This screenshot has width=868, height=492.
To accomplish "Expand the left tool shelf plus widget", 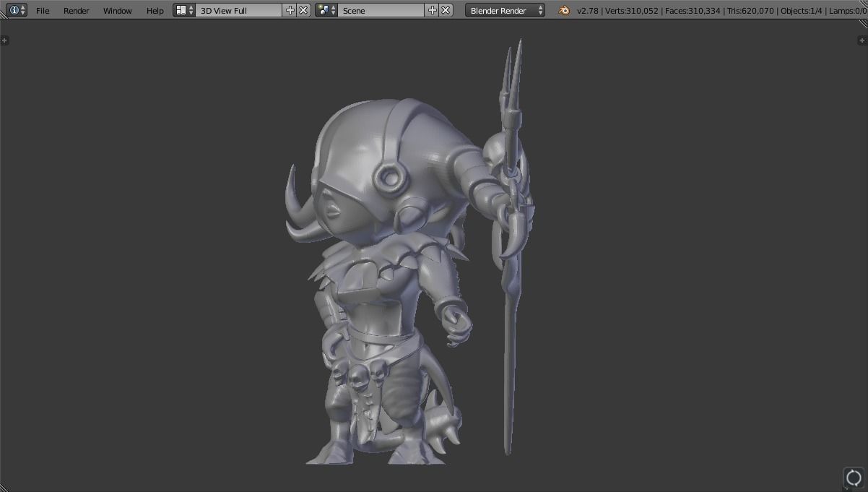I will tap(4, 40).
